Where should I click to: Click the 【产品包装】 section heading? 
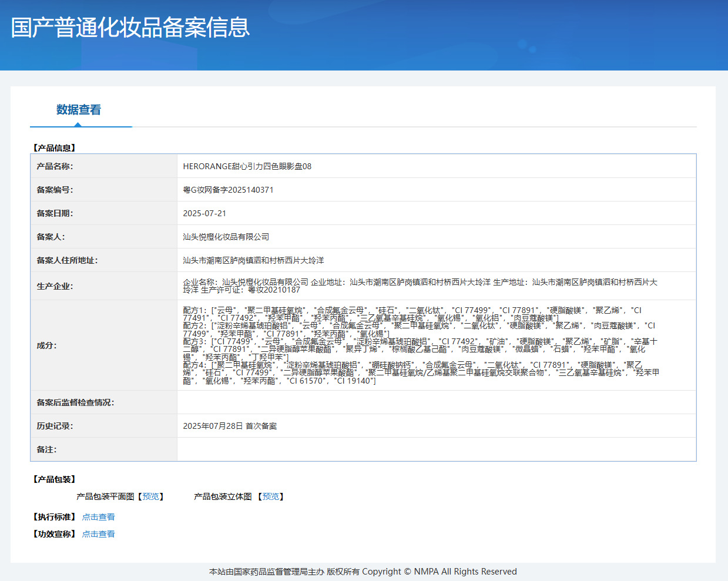pos(54,479)
